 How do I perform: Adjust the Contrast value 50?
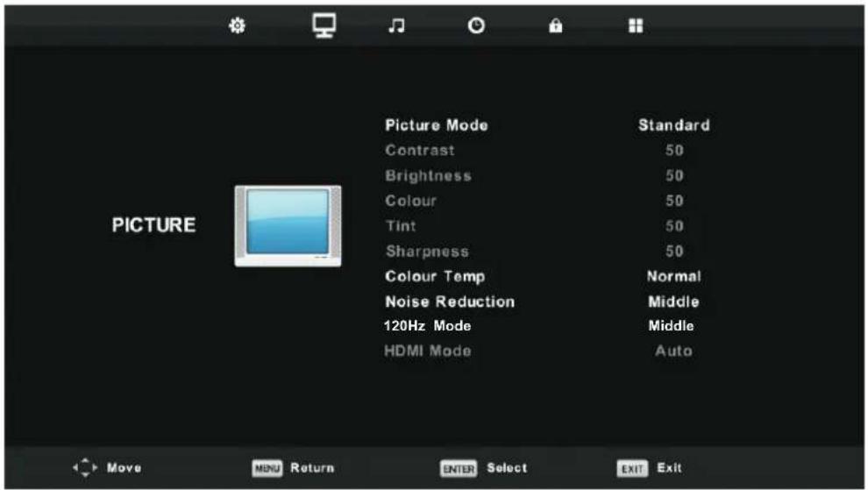coord(674,150)
